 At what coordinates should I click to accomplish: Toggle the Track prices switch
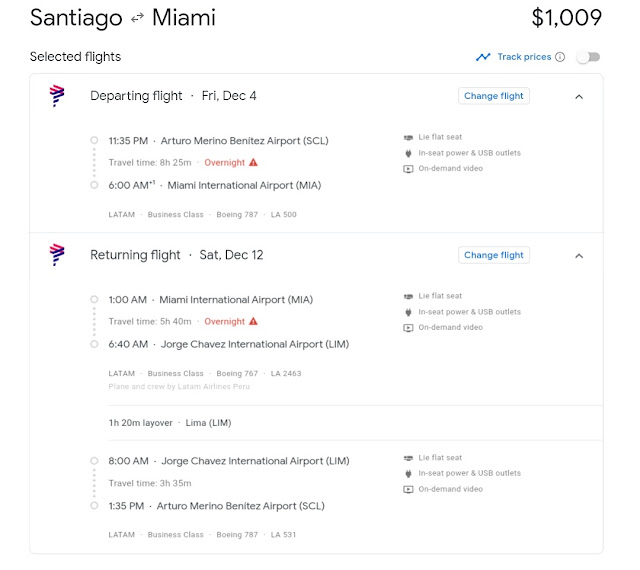588,57
